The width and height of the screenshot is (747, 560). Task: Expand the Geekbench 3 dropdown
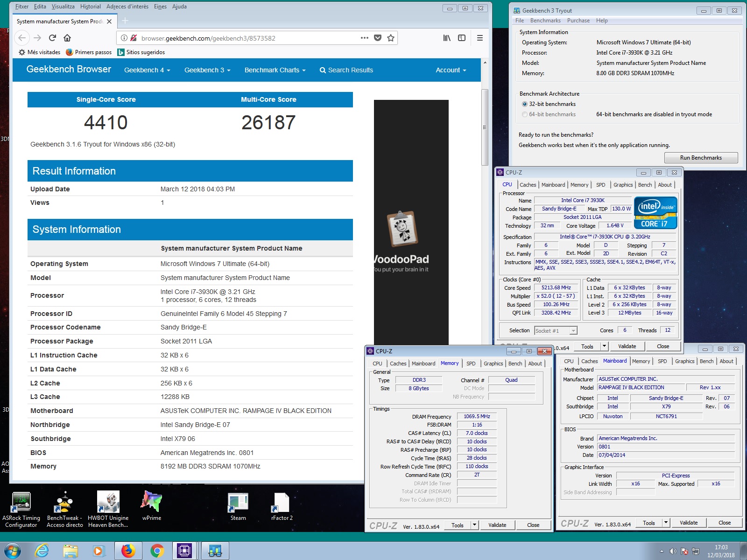pyautogui.click(x=207, y=70)
